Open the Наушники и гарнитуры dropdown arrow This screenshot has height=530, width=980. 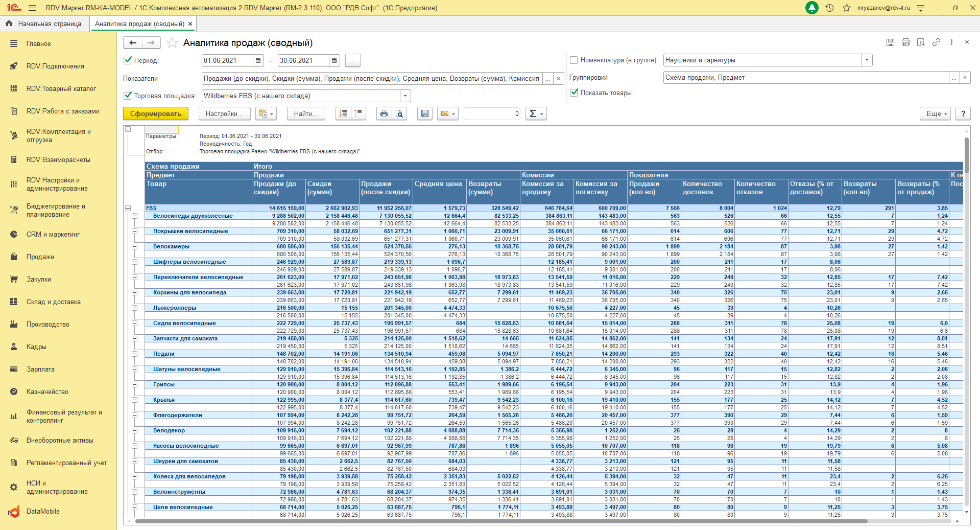pyautogui.click(x=867, y=60)
